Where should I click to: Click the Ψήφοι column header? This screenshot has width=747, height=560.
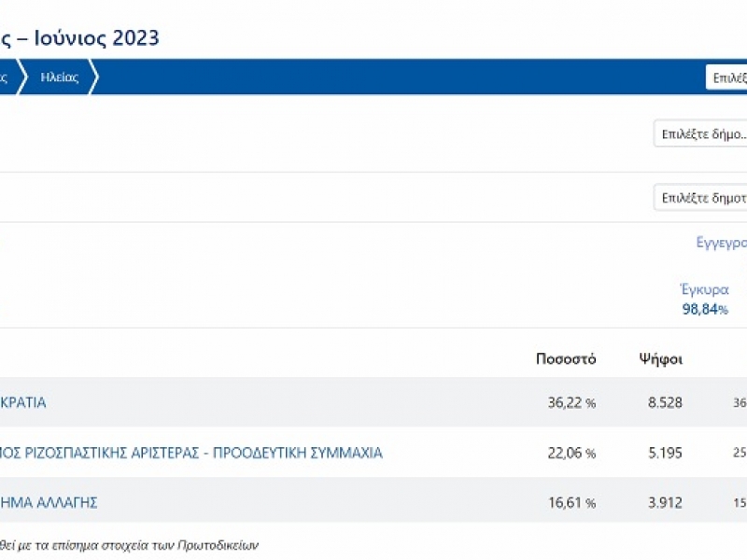(660, 359)
